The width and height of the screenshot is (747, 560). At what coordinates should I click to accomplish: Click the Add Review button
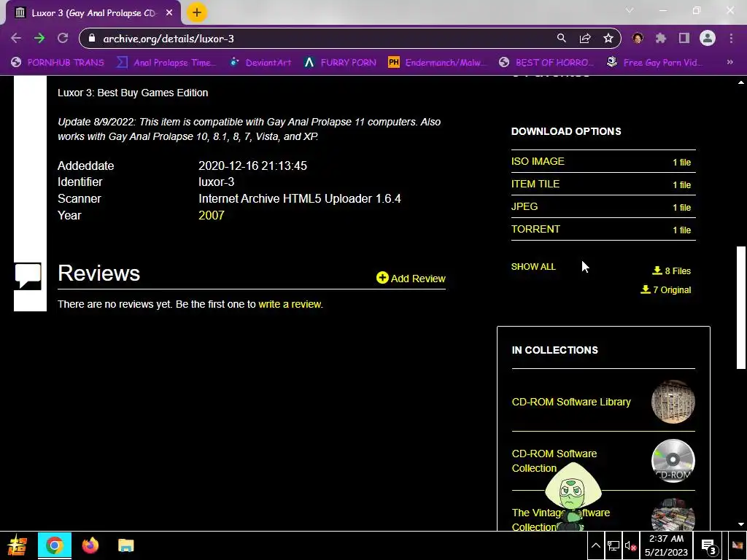(411, 278)
